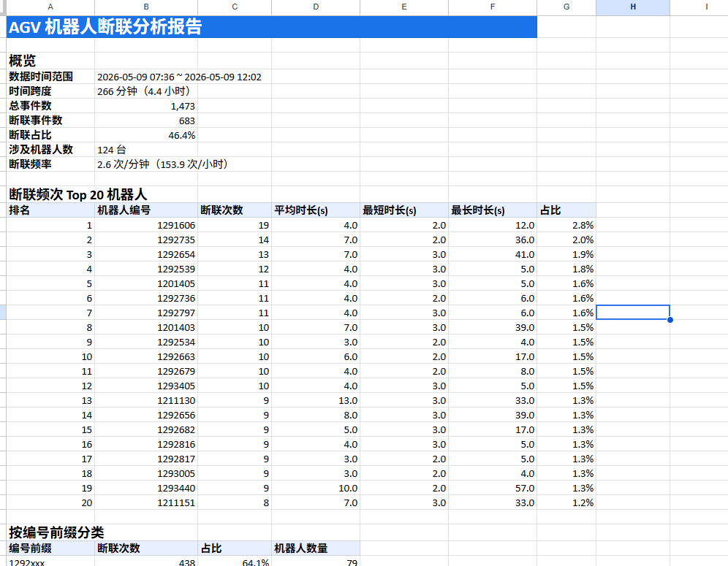
Task: Select column header I
Action: [x=706, y=7]
